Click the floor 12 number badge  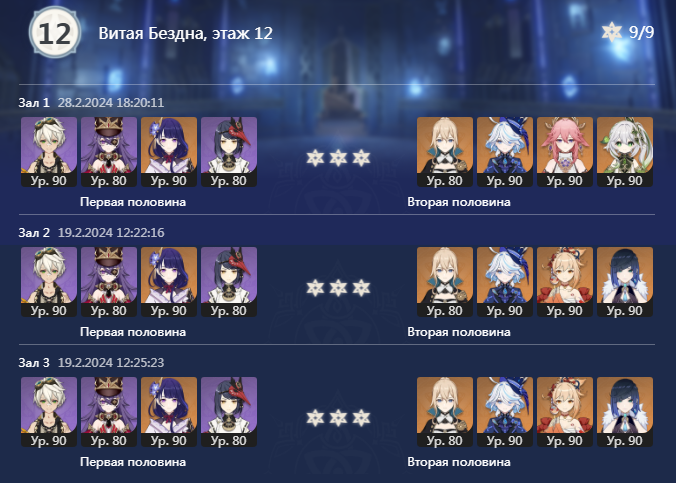(55, 32)
